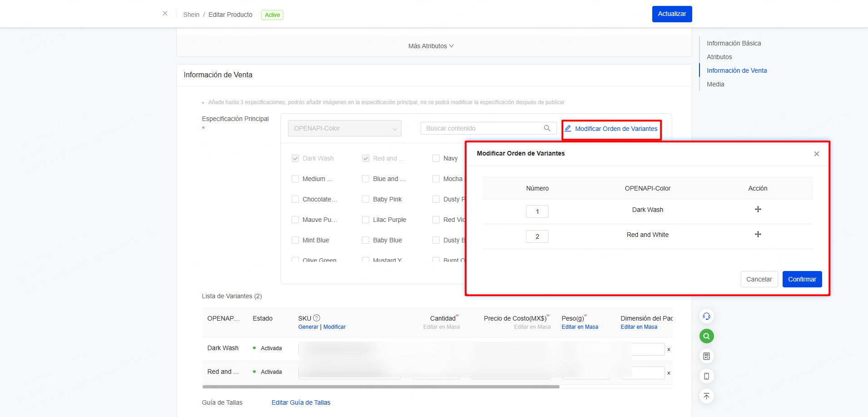Go to Información Básica in side navigation
This screenshot has height=417, width=868.
click(x=734, y=43)
